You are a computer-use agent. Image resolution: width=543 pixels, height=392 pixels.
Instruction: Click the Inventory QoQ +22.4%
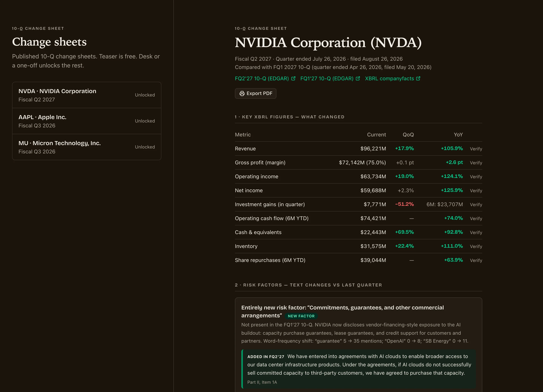coord(404,246)
